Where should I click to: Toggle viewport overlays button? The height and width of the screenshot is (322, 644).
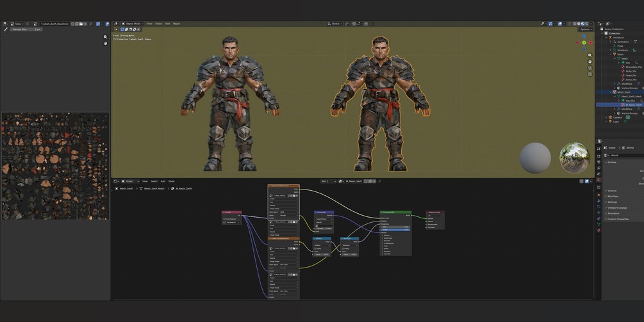point(560,24)
